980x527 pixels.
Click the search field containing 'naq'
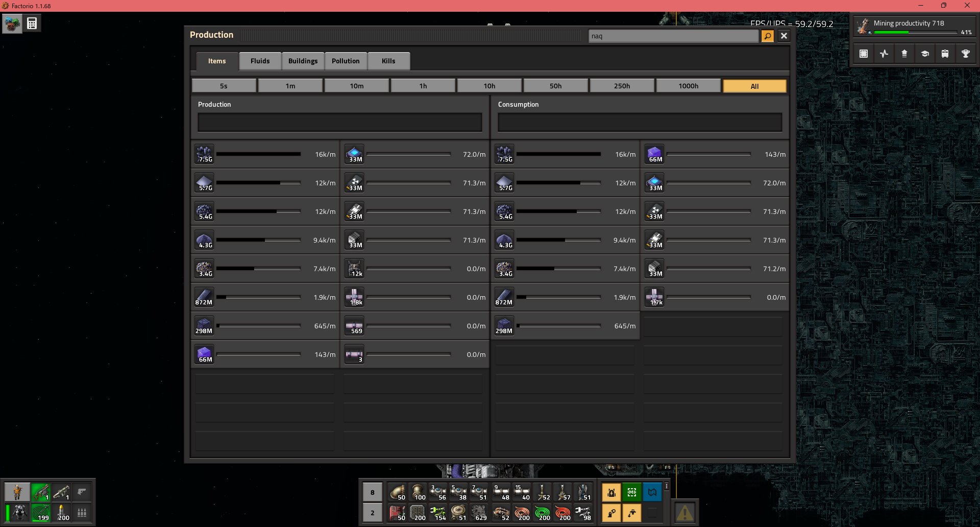coord(673,36)
